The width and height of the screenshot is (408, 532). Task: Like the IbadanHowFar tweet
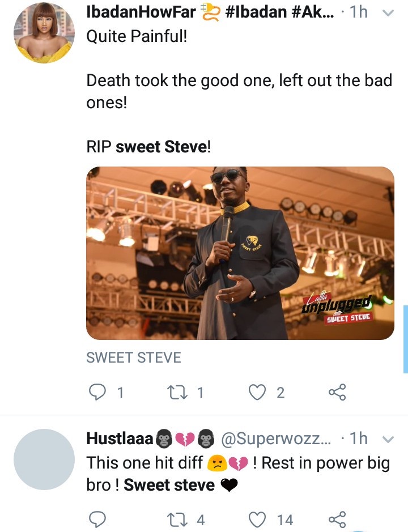258,392
